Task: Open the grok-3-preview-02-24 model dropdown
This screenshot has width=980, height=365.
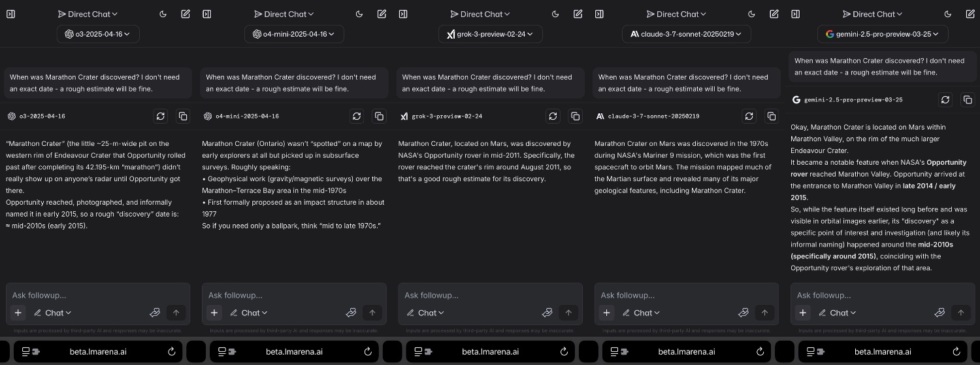Action: [490, 34]
